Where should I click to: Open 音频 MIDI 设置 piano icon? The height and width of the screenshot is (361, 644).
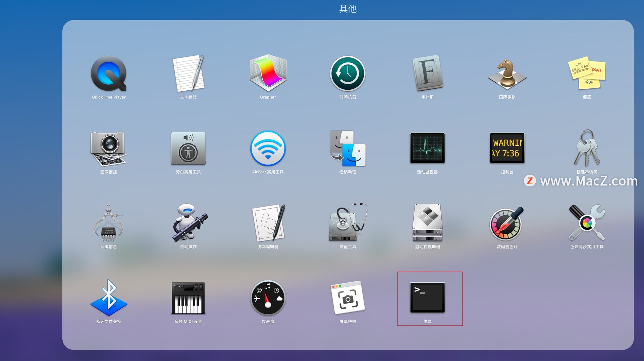coord(188,298)
